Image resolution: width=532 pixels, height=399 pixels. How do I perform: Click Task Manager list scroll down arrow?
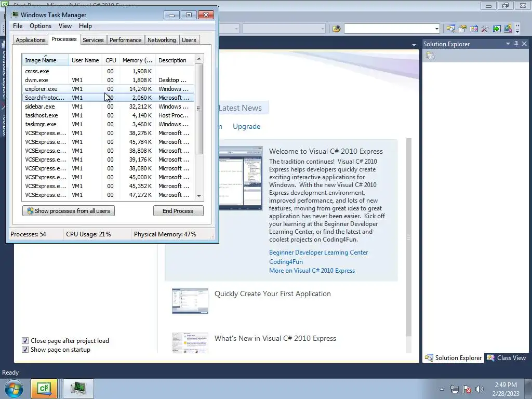coord(199,196)
